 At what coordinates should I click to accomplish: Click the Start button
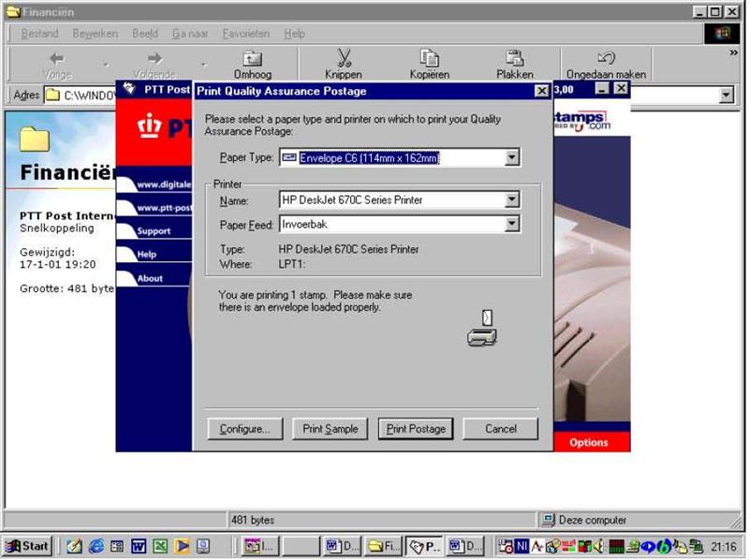(x=27, y=546)
